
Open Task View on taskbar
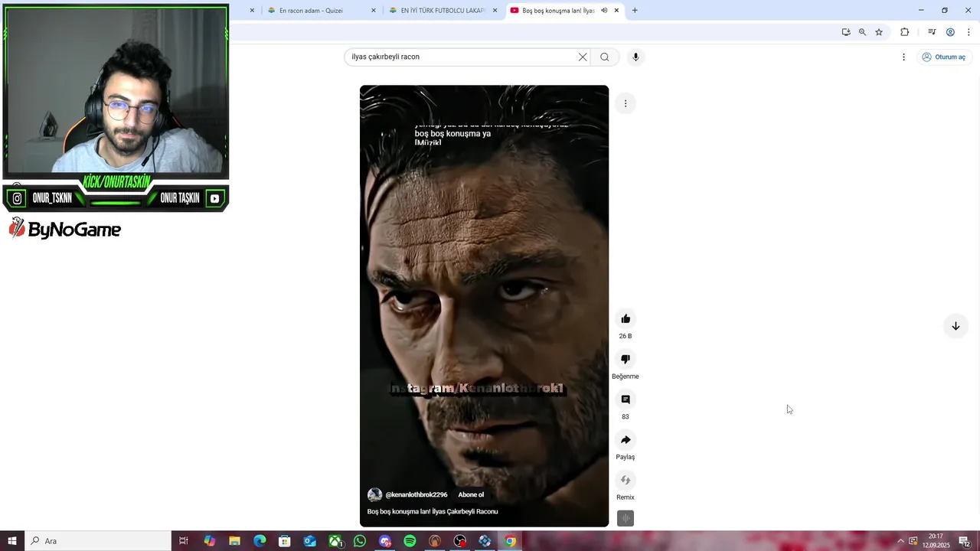pos(184,541)
